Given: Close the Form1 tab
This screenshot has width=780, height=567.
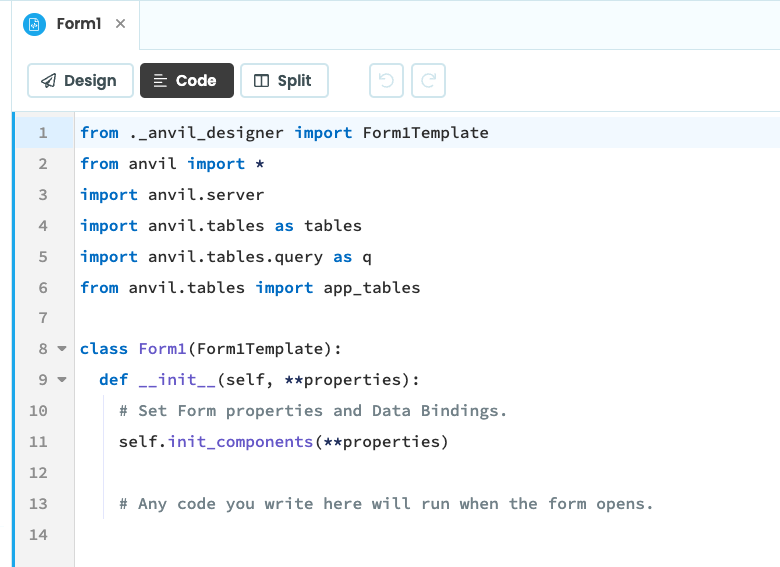Looking at the screenshot, I should tap(120, 23).
